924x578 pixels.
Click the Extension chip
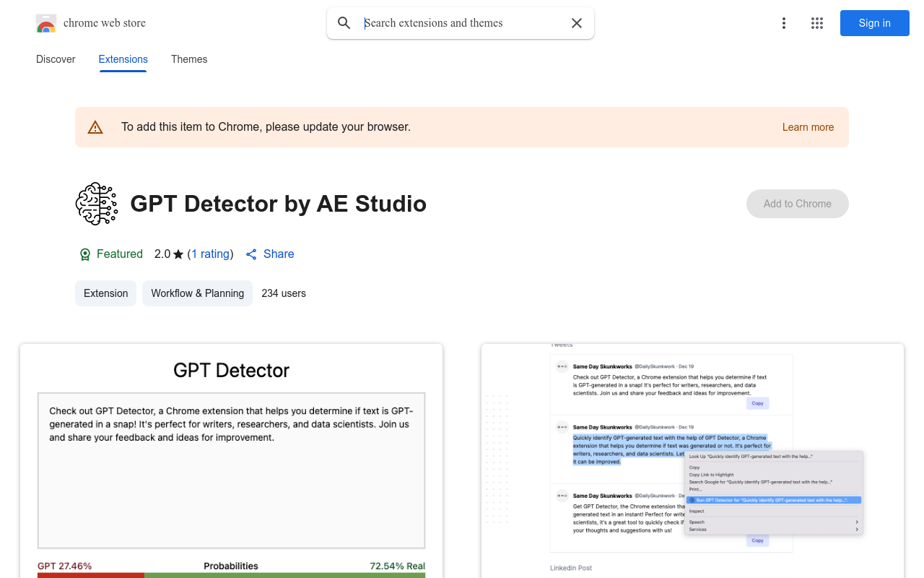click(105, 293)
